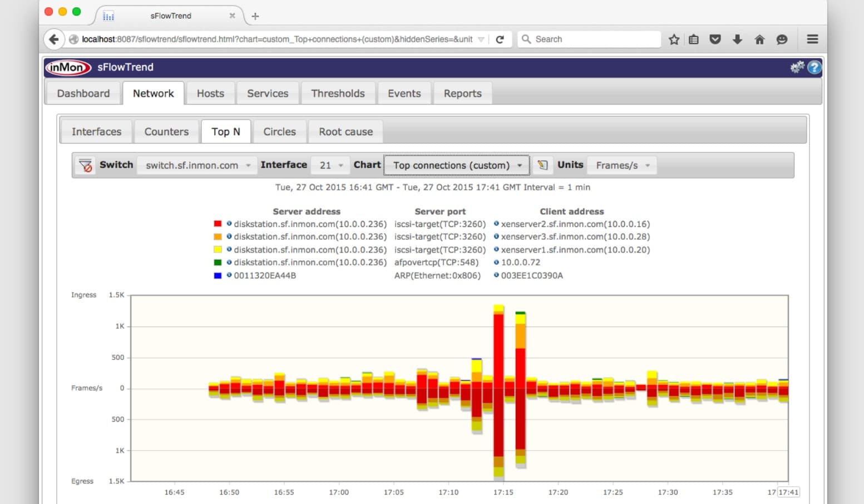
Task: Expand the Chart dropdown Top connections (custom)
Action: point(457,165)
